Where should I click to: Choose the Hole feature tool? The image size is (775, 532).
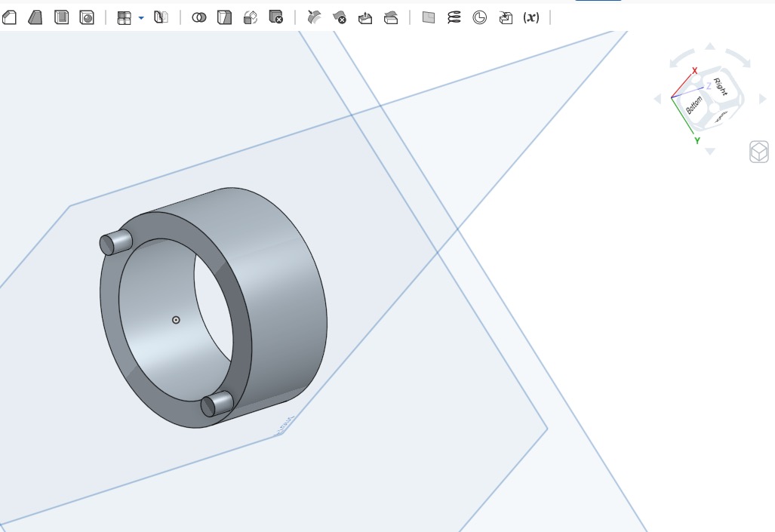click(87, 17)
